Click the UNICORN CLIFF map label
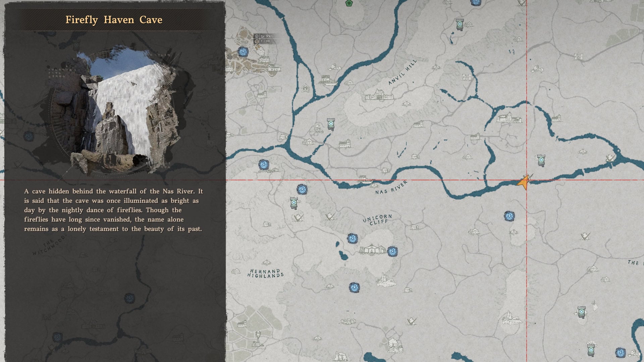The height and width of the screenshot is (362, 644). tap(377, 220)
